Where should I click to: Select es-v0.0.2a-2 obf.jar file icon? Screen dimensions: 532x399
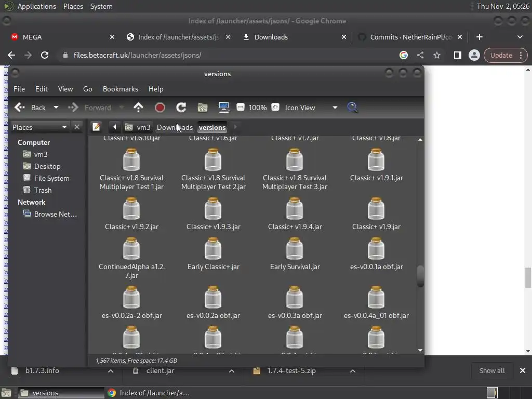(131, 297)
